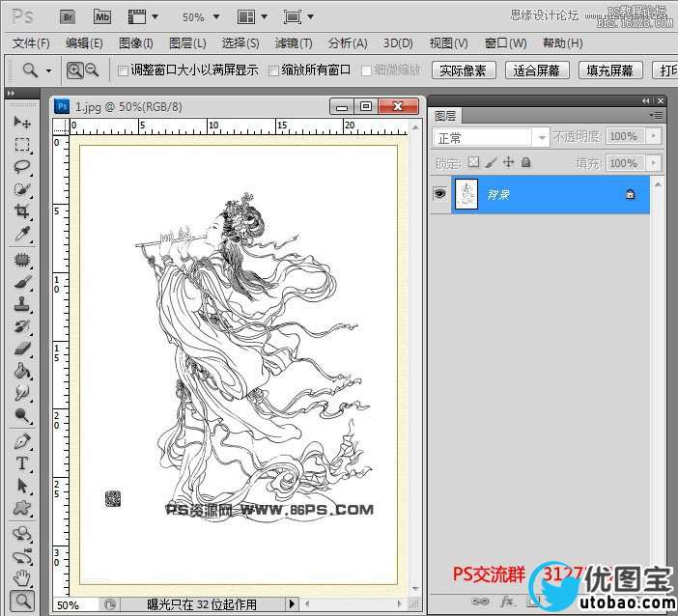678x616 pixels.
Task: Choose Zoom Out mode in options bar
Action: coord(92,70)
